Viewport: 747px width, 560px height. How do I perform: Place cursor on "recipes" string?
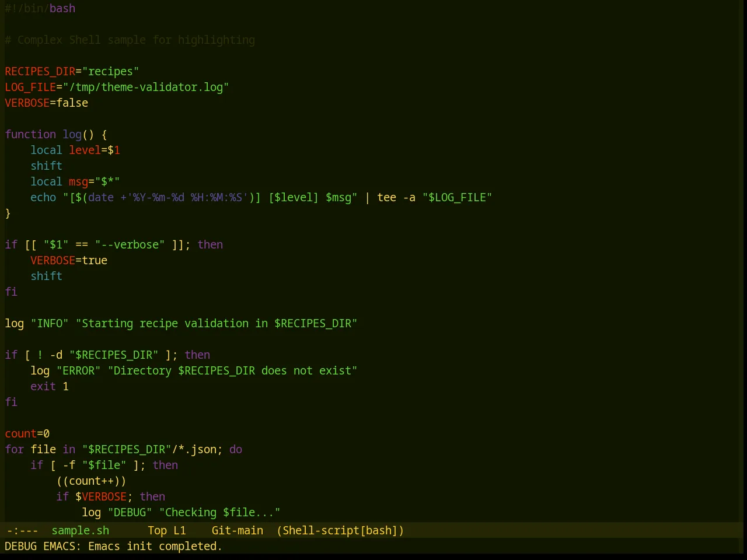click(x=110, y=71)
